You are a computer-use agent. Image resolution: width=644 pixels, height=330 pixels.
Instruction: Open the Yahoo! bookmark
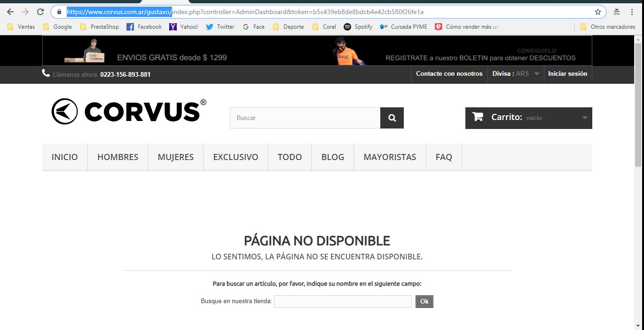coord(184,27)
